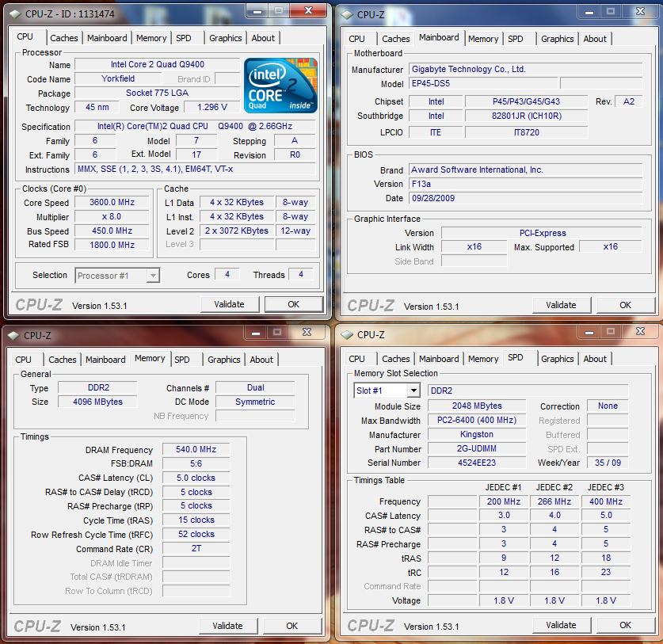The width and height of the screenshot is (663, 644).
Task: Click Validate in SPD window
Action: tap(561, 626)
